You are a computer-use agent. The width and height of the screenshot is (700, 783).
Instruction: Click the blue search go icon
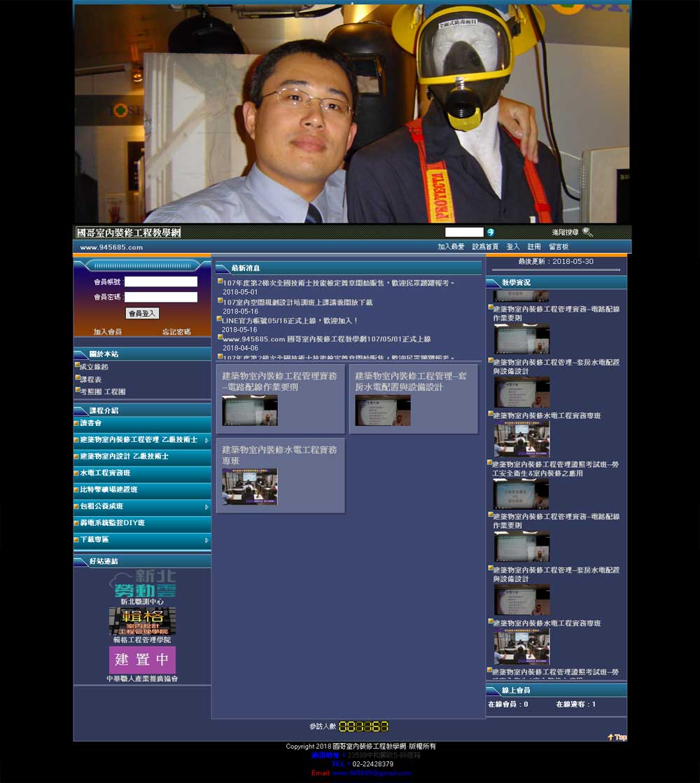click(x=491, y=233)
